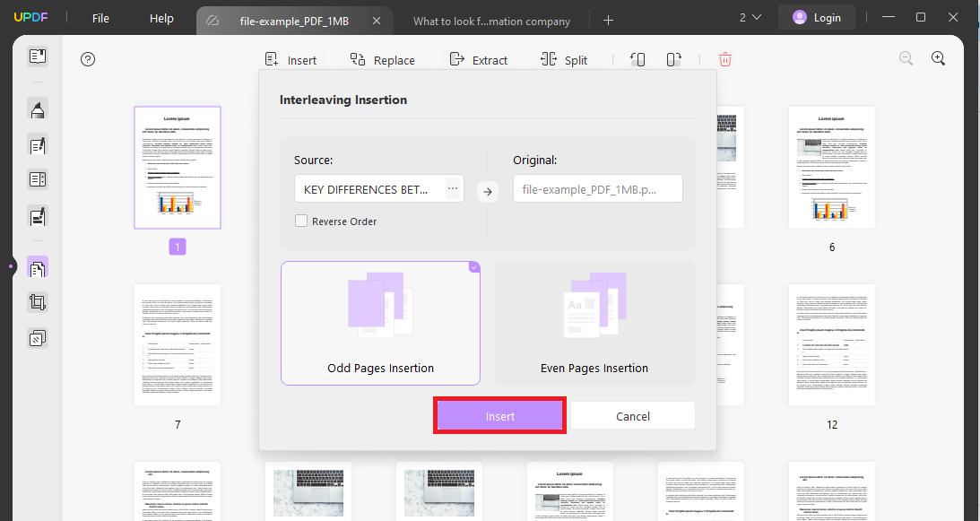The image size is (980, 521).
Task: Rotate pages right using the toolbar icon
Action: [x=673, y=58]
